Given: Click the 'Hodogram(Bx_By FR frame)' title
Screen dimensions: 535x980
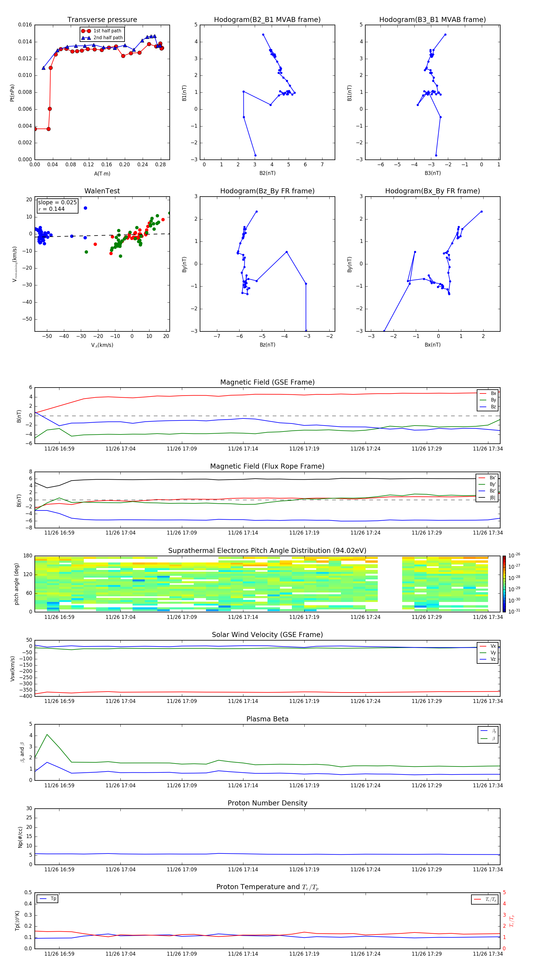Looking at the screenshot, I should [x=432, y=191].
